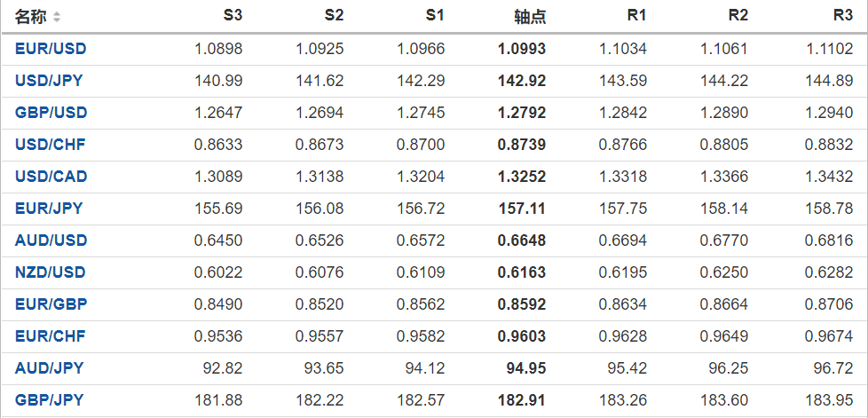Select the NZD/USD pair link
Image resolution: width=868 pixels, height=418 pixels.
click(51, 272)
